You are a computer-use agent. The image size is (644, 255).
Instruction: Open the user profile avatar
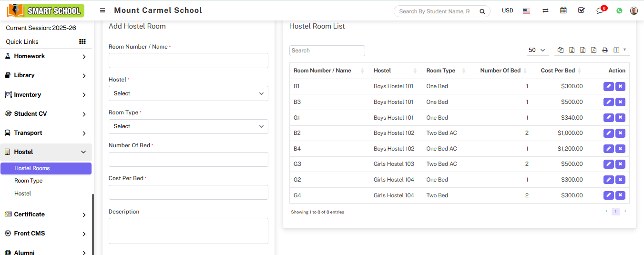[x=634, y=10]
